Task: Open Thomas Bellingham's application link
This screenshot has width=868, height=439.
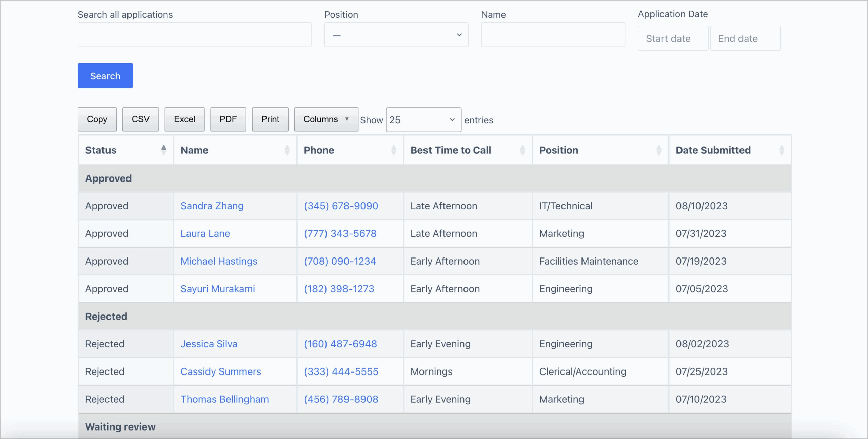Action: point(224,399)
